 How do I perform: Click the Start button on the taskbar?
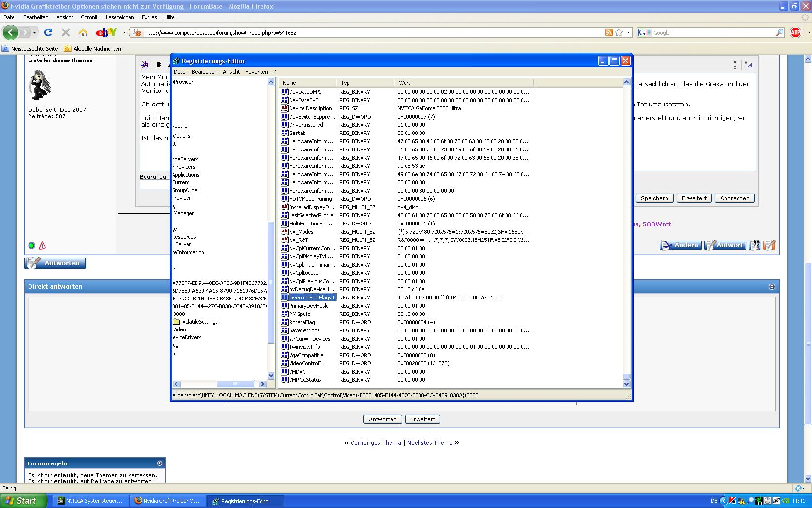pyautogui.click(x=24, y=501)
